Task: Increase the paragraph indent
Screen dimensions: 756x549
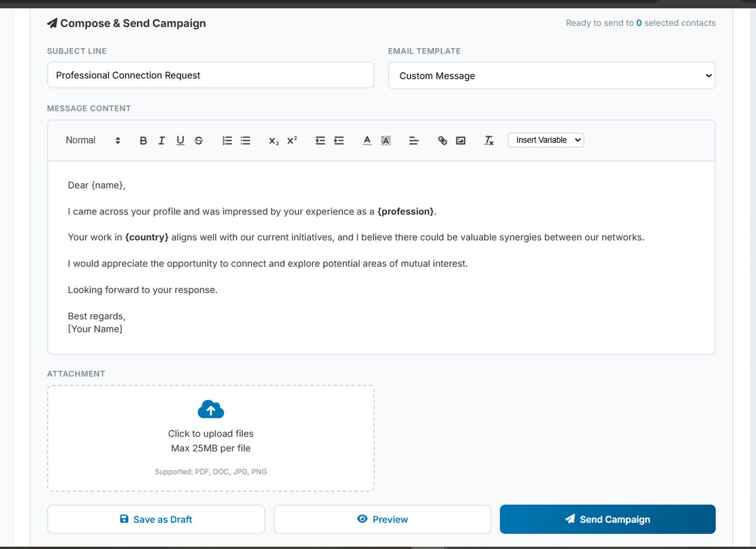Action: click(x=339, y=141)
